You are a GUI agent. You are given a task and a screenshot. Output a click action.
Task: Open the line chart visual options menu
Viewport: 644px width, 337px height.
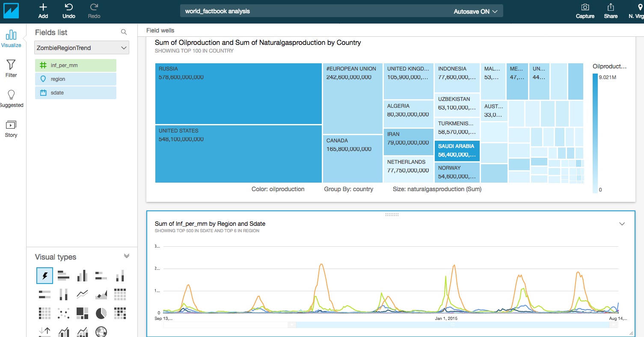point(622,224)
